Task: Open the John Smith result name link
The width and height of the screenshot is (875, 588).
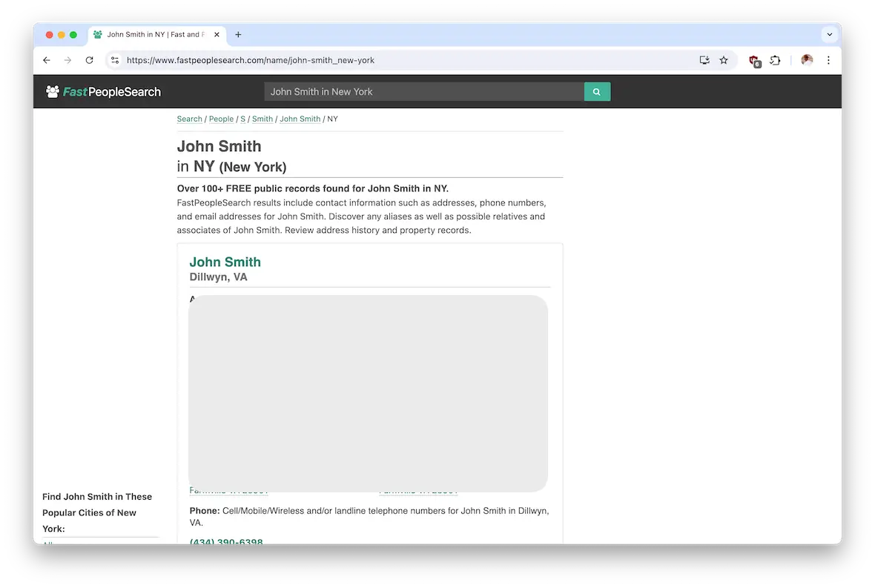Action: click(x=225, y=262)
